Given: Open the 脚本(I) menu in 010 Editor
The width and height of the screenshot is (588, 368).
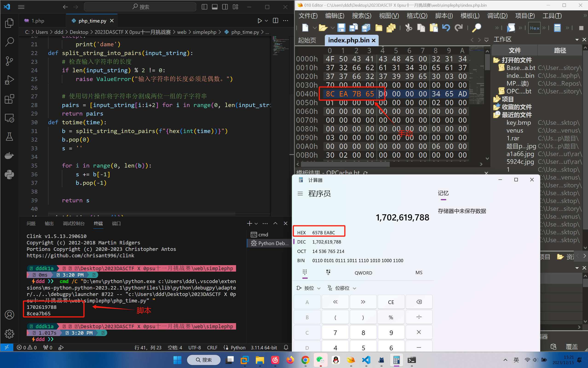Looking at the screenshot, I should pos(444,16).
